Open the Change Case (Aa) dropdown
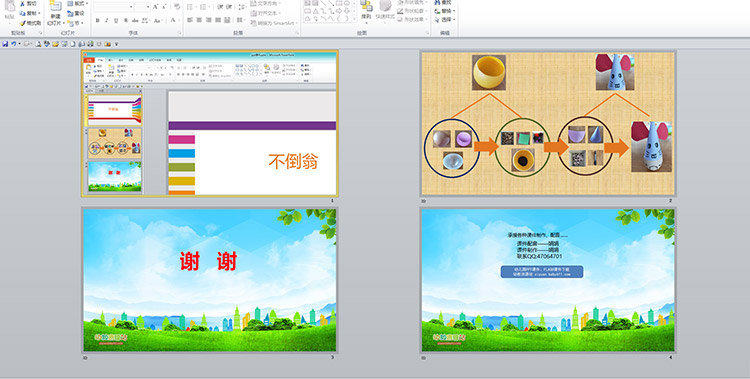 (159, 20)
